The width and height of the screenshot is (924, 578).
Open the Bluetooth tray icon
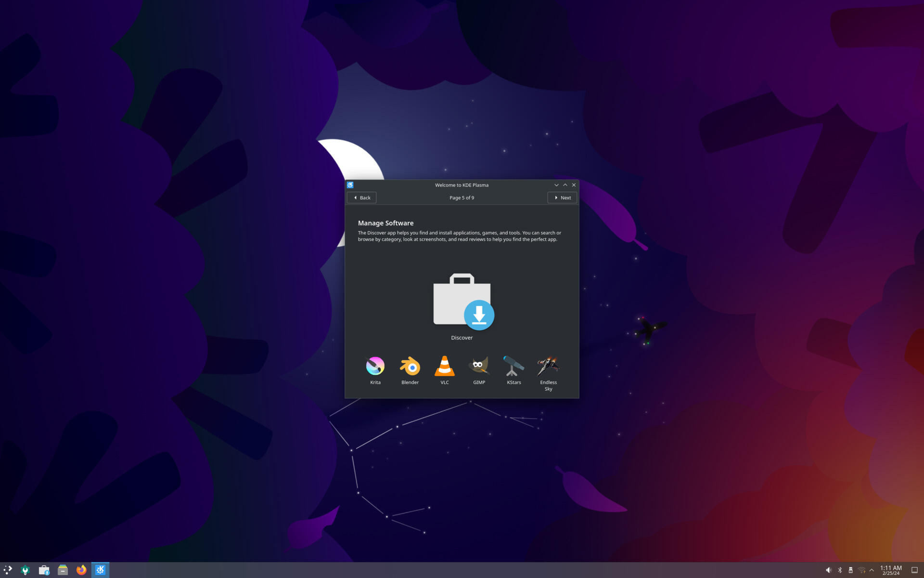click(x=840, y=570)
